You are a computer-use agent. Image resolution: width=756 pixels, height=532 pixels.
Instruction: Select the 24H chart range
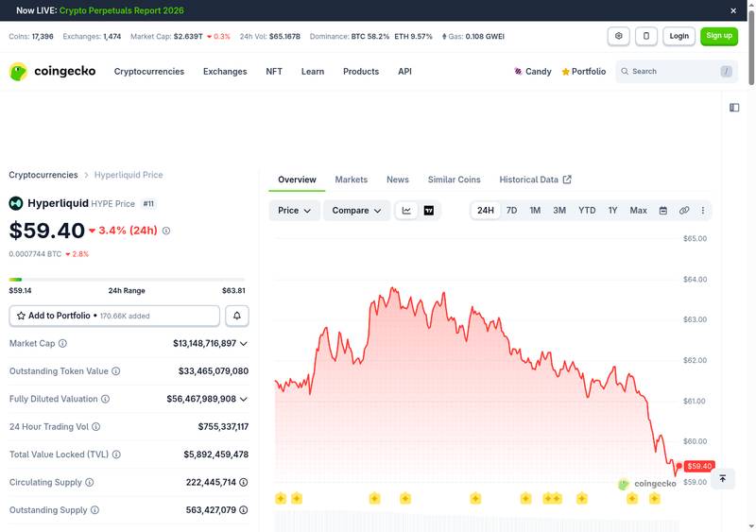[485, 211]
